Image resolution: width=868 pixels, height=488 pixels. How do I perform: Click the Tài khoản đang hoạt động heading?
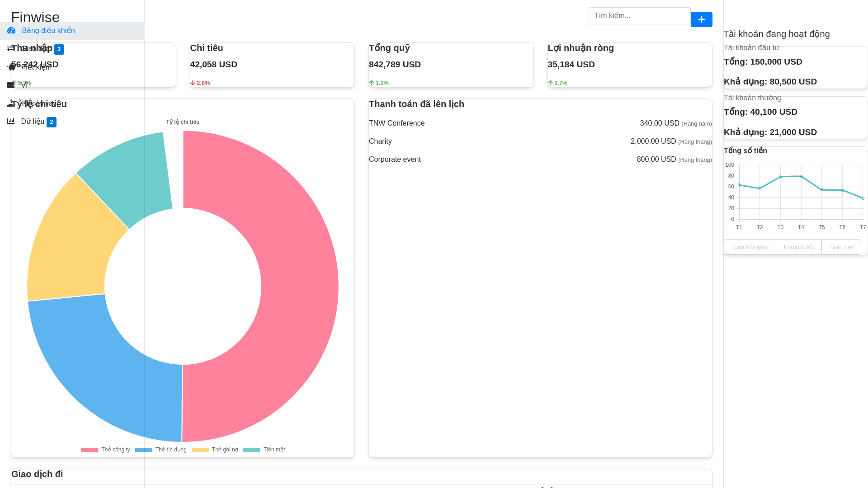tap(777, 34)
